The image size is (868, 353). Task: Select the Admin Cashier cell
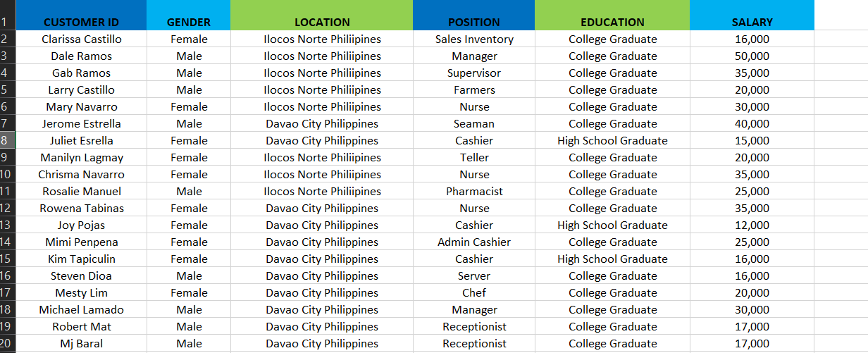coord(474,242)
